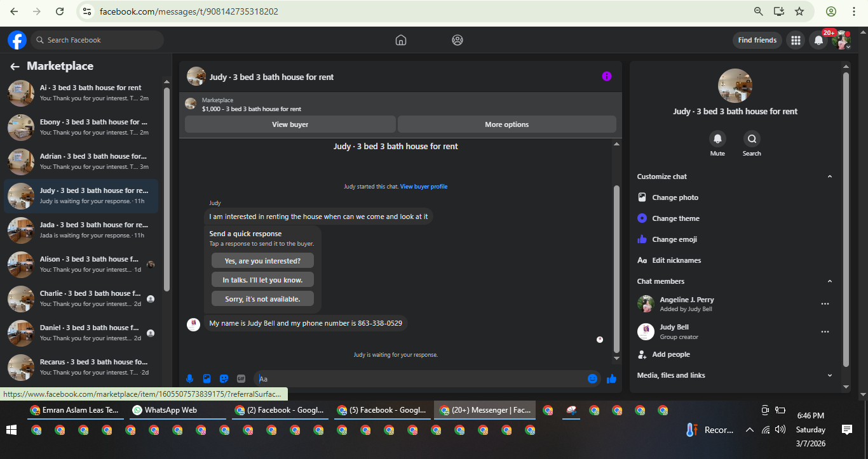Open the Ebony conversation in list
This screenshot has width=868, height=459.
[x=81, y=127]
